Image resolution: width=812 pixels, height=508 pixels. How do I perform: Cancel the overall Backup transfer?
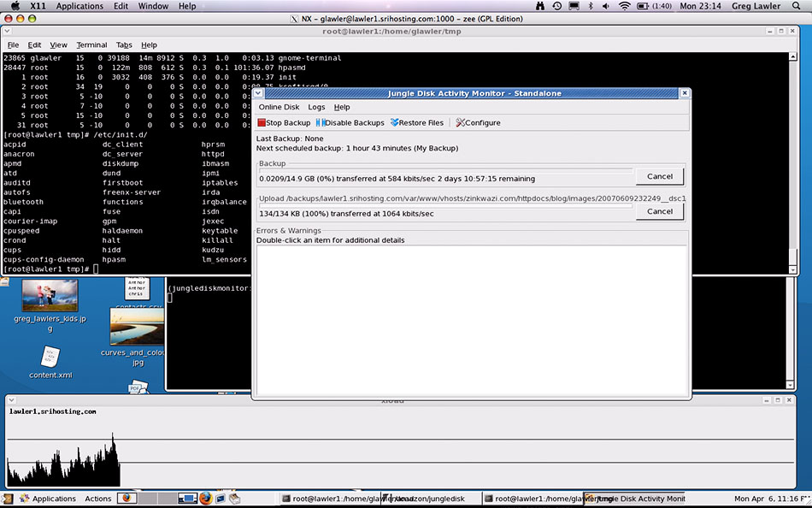click(x=660, y=176)
